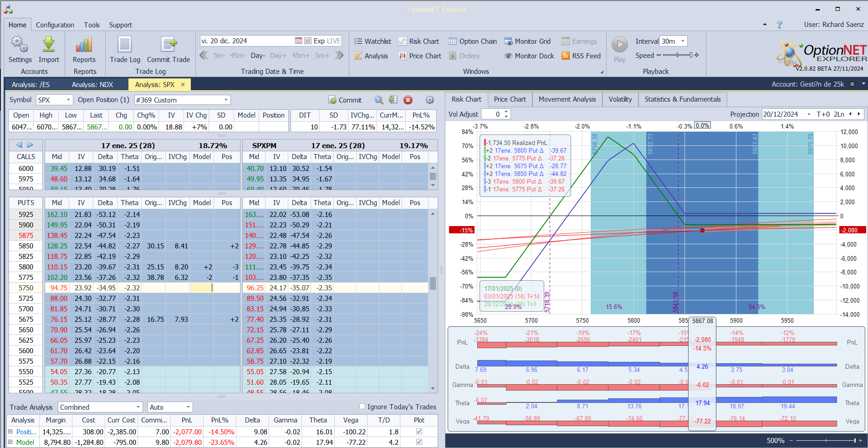Image resolution: width=868 pixels, height=448 pixels.
Task: Open the Reports chart icon
Action: coord(84,45)
